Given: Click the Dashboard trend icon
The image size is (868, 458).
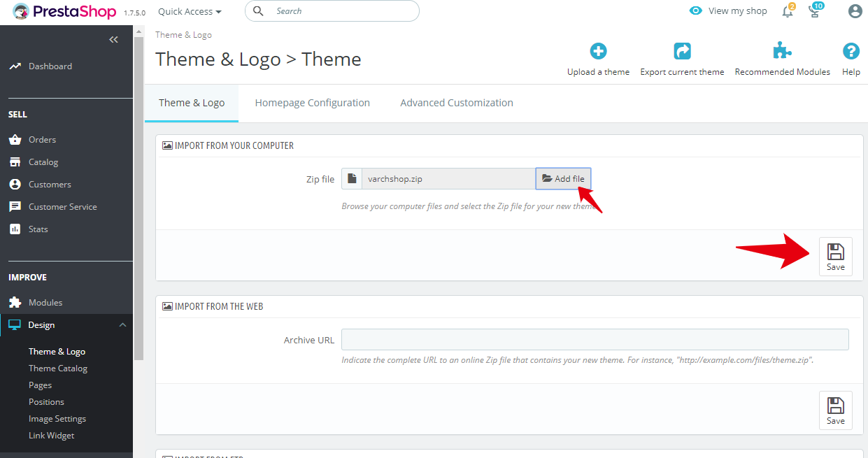Looking at the screenshot, I should coord(15,66).
